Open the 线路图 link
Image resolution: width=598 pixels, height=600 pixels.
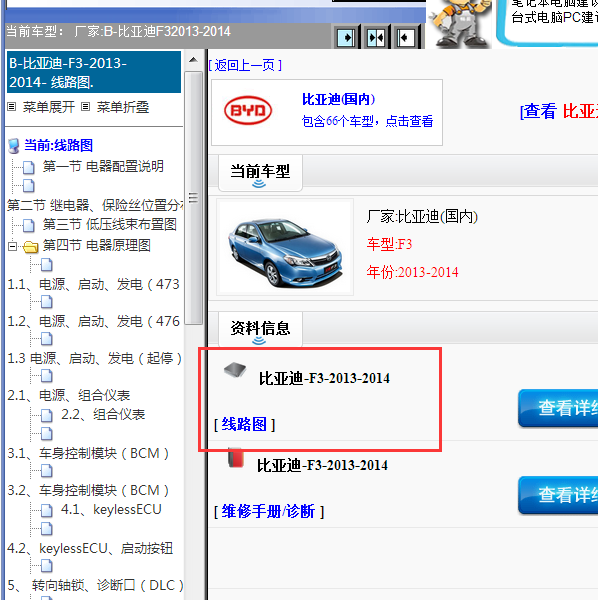tap(244, 424)
